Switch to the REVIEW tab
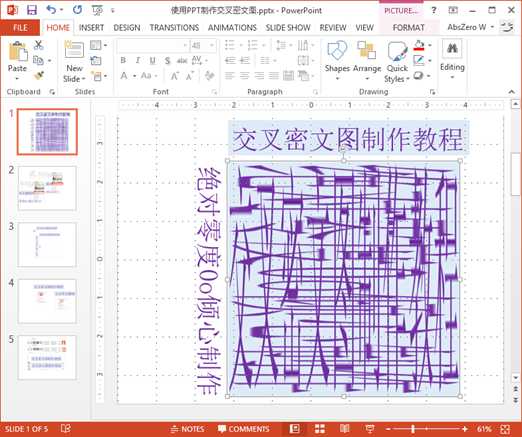 pyautogui.click(x=333, y=28)
